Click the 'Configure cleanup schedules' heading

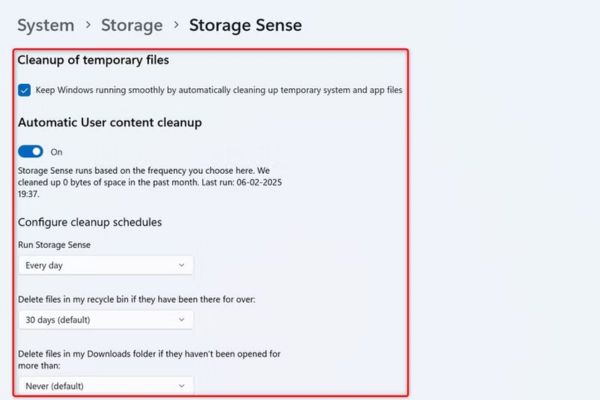89,222
